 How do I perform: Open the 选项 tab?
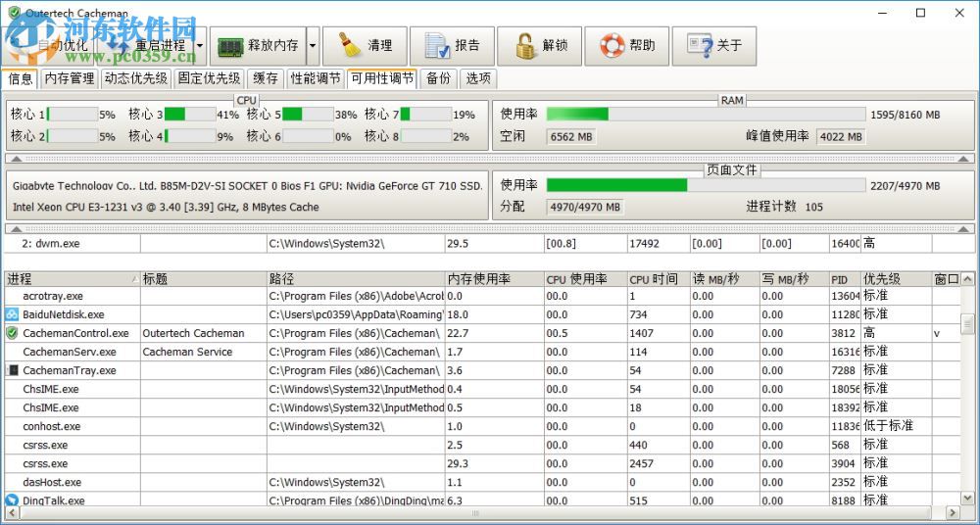[478, 78]
